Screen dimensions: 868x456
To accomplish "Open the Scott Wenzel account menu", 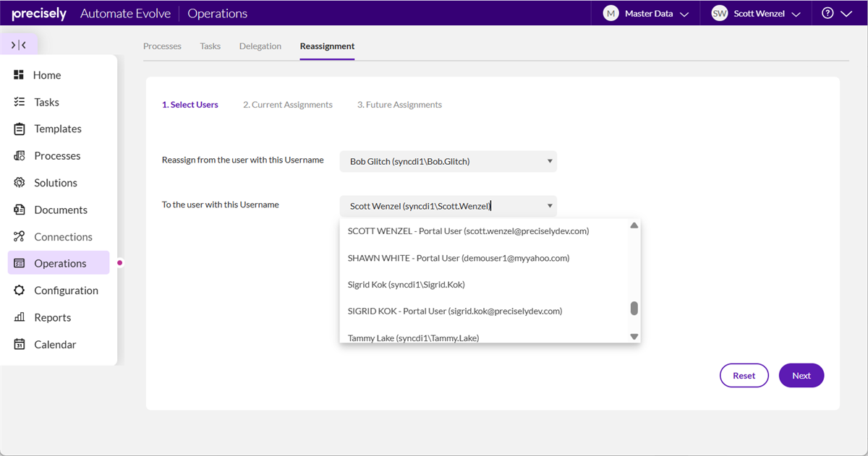I will [x=756, y=13].
